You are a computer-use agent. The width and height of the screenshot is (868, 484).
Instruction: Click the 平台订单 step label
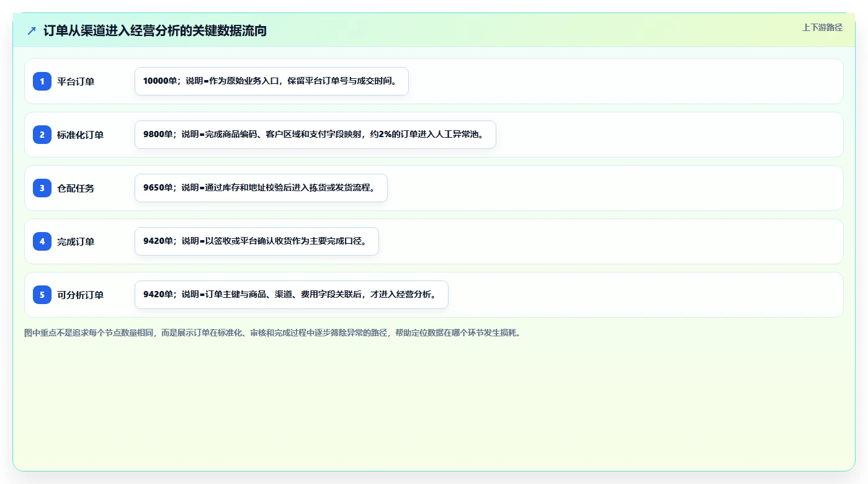point(76,81)
